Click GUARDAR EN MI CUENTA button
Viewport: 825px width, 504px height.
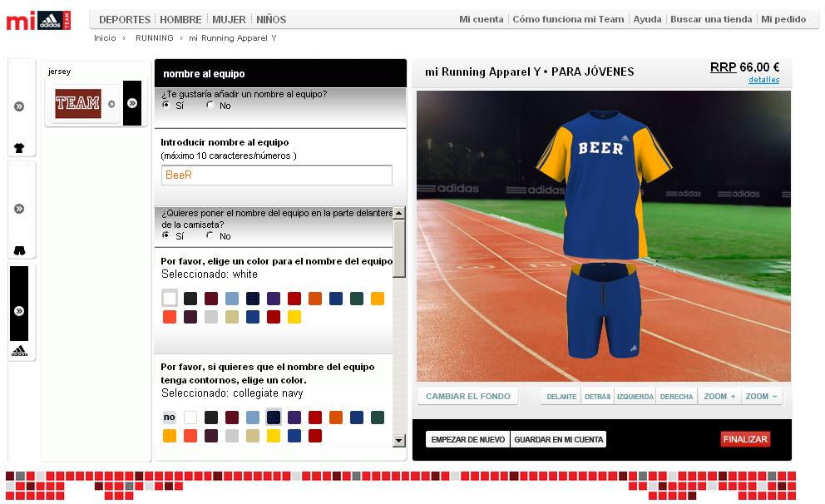558,439
